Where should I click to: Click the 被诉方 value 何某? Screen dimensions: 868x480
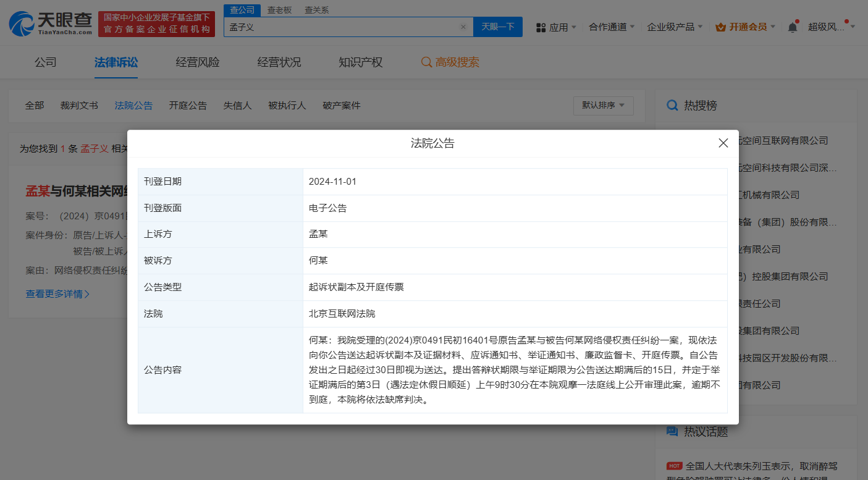pos(318,261)
